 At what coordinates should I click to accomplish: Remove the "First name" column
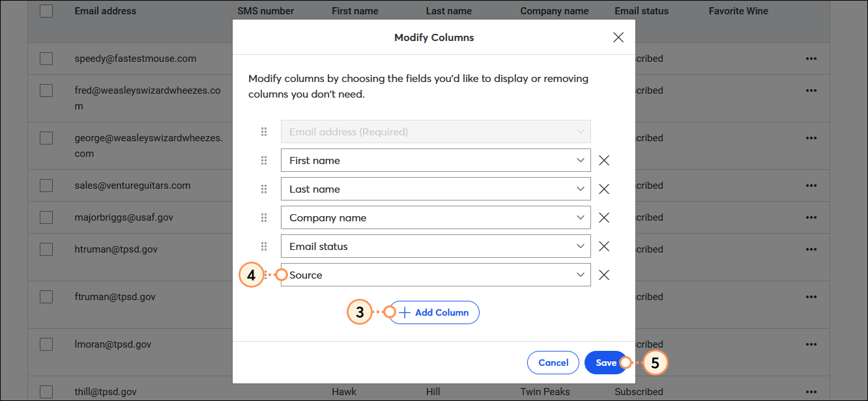603,160
